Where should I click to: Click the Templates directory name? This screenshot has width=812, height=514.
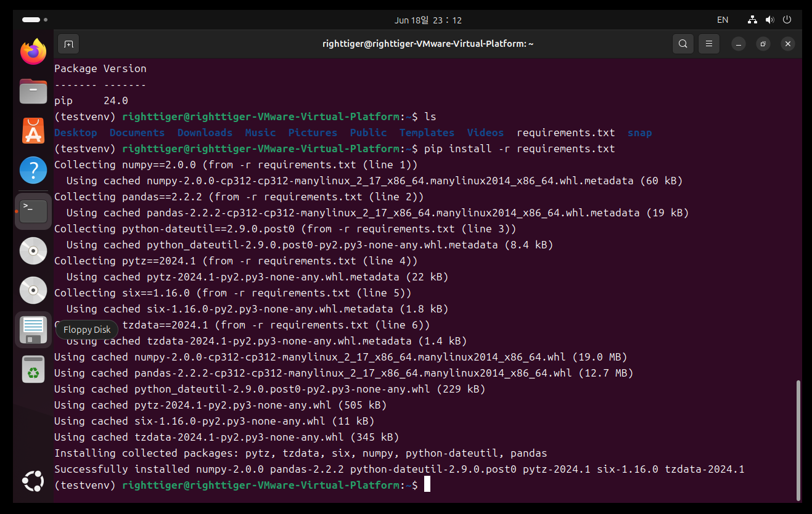(427, 133)
